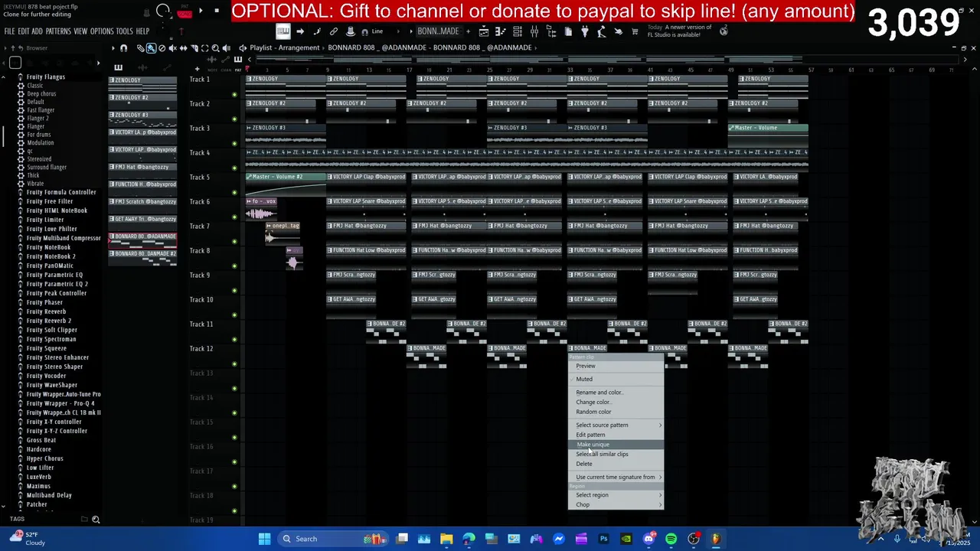980x551 pixels.
Task: Select the Mute speaker tool in playlist
Action: [x=173, y=48]
